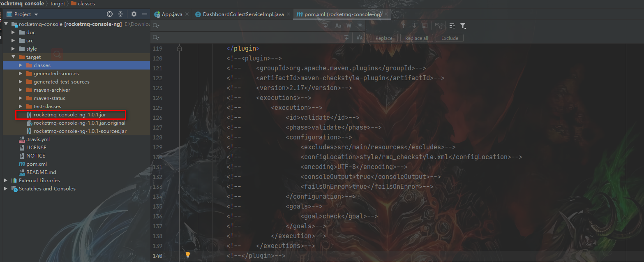Image resolution: width=644 pixels, height=262 pixels.
Task: Click the open results in find window icon
Action: (x=425, y=26)
